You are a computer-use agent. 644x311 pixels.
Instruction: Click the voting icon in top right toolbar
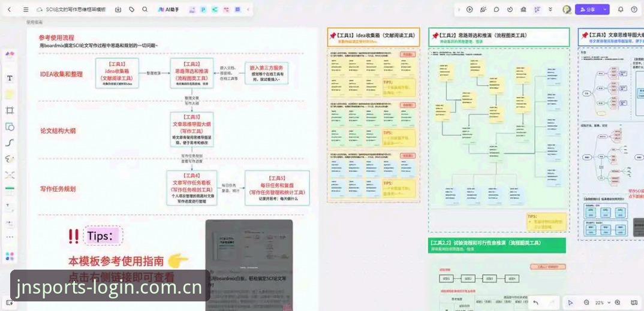click(x=523, y=10)
